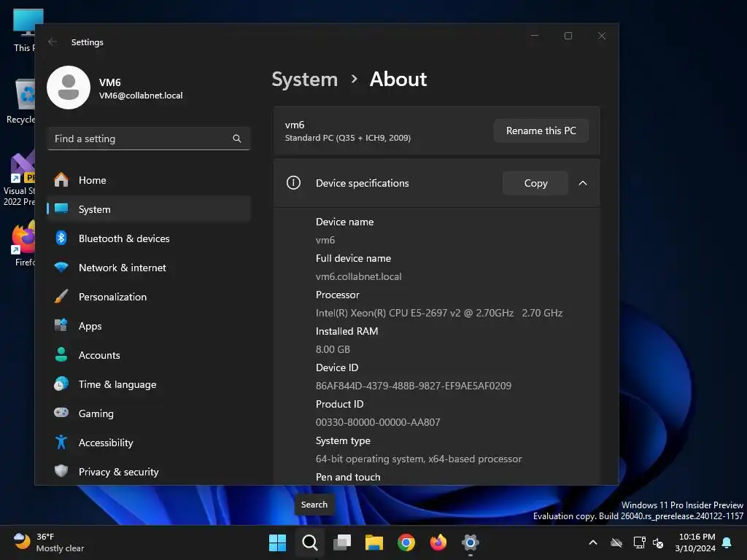This screenshot has width=747, height=560.
Task: Open Task View on the taskbar
Action: click(341, 542)
